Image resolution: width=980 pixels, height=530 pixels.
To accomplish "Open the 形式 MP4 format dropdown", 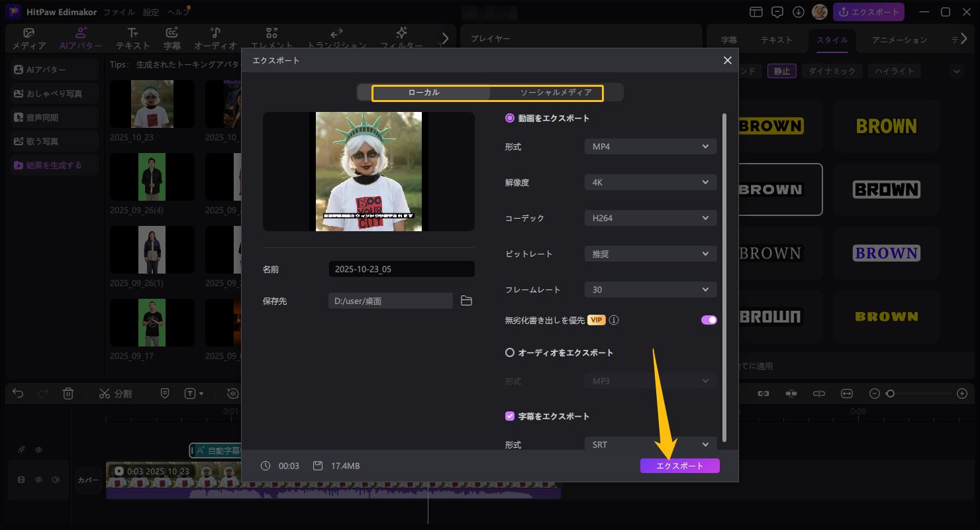I will (x=650, y=146).
